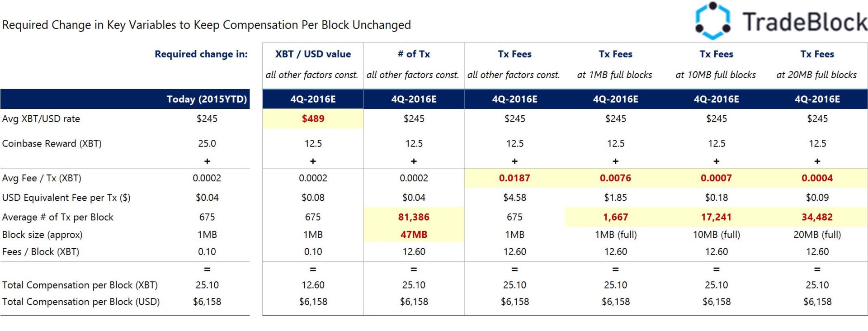The image size is (868, 331).
Task: Click the "Today (2015YTD)" header cell
Action: pyautogui.click(x=207, y=99)
